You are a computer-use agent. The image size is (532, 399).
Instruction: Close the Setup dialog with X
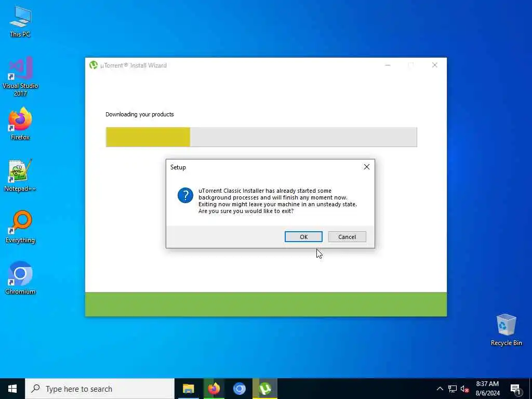tap(367, 167)
